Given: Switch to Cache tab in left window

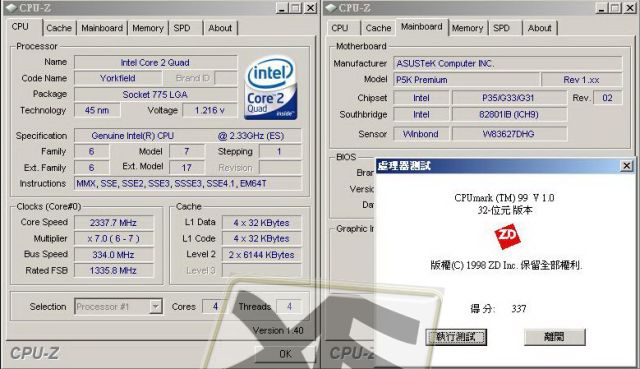Looking at the screenshot, I should click(x=59, y=28).
